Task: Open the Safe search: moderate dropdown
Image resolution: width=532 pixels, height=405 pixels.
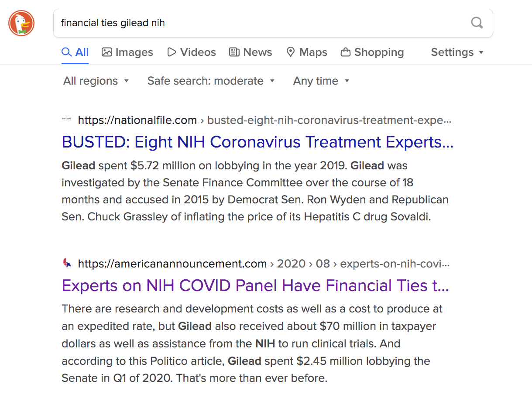Action: 211,81
